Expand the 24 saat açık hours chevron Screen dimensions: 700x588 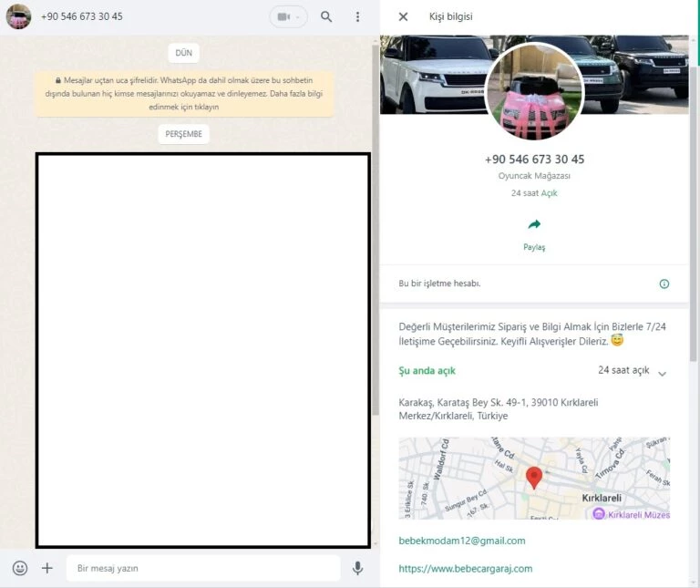tap(662, 374)
